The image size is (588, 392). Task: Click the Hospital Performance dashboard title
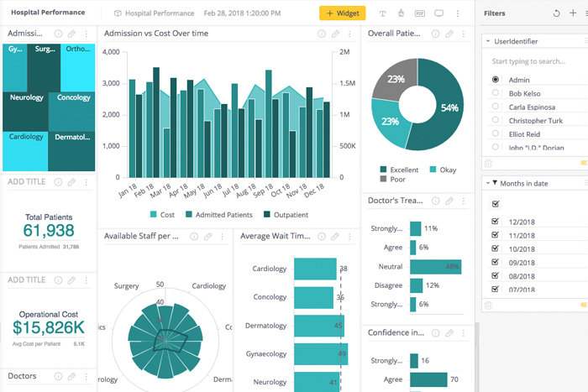[x=48, y=13]
